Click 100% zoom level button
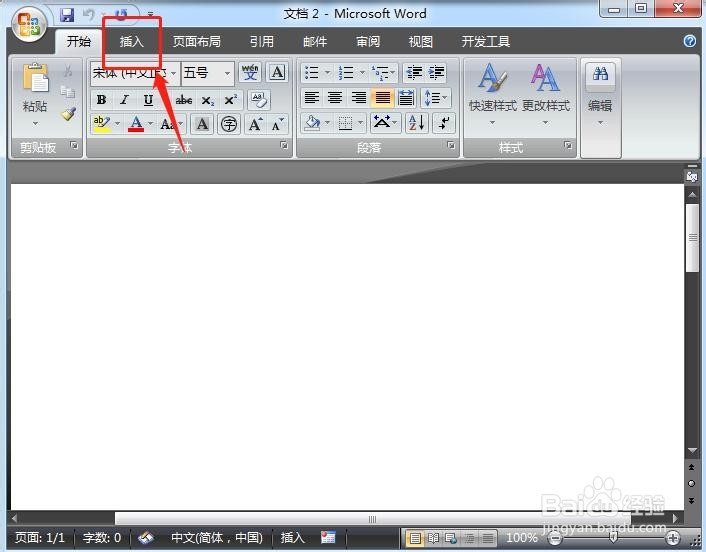This screenshot has height=552, width=706. pyautogui.click(x=521, y=537)
